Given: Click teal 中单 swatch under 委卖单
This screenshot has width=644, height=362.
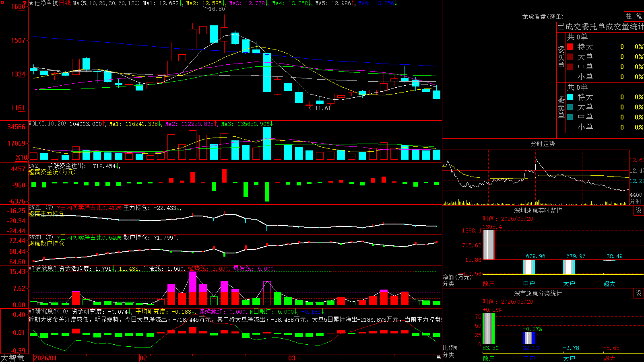Looking at the screenshot, I should pos(570,117).
